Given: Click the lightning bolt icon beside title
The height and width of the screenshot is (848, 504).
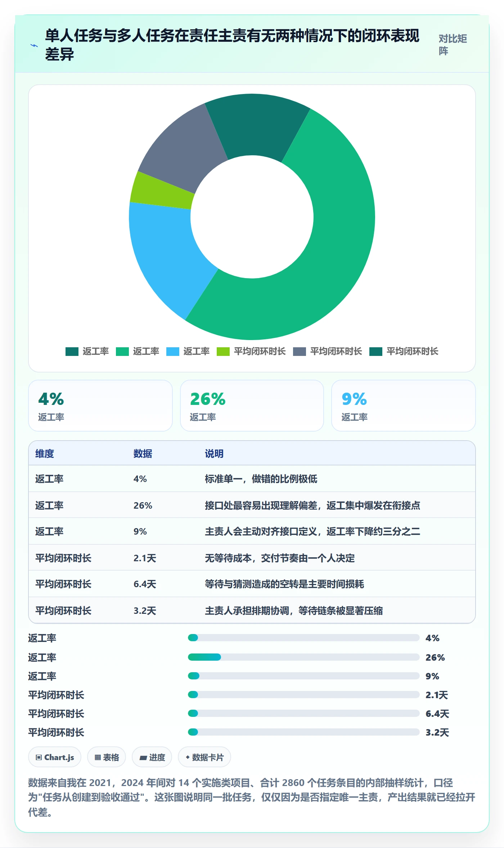Looking at the screenshot, I should pos(34,45).
